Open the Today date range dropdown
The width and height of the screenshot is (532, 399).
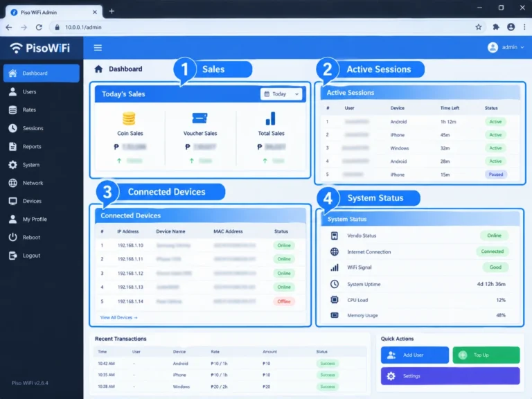click(x=281, y=94)
